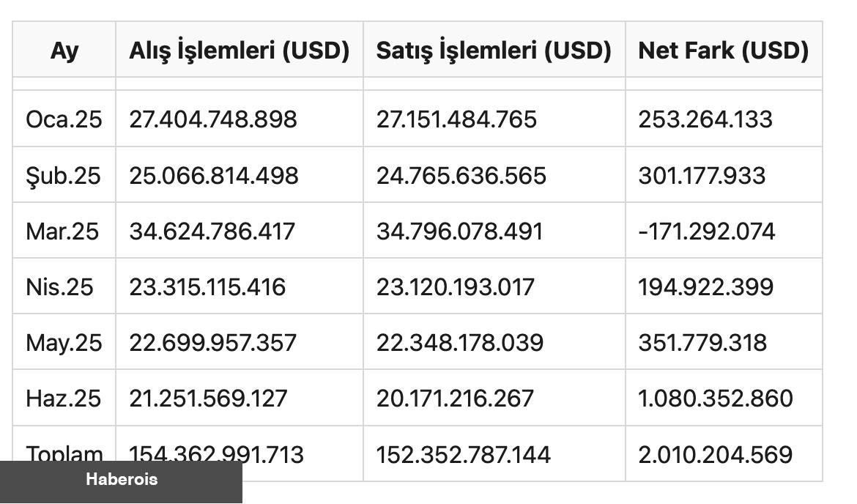Click the Oca.25 row label

[x=64, y=119]
